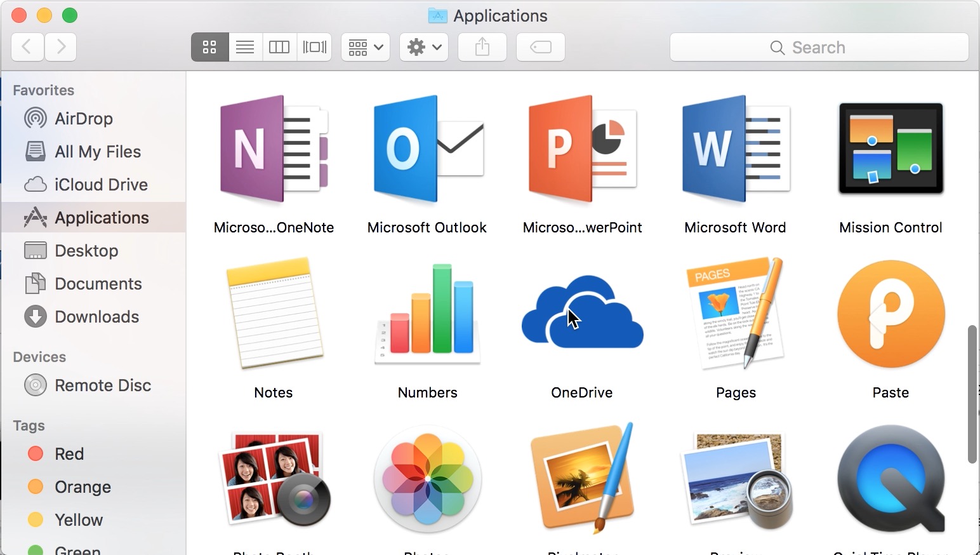Switch to Cover Flow view
Image resolution: width=980 pixels, height=555 pixels.
314,47
